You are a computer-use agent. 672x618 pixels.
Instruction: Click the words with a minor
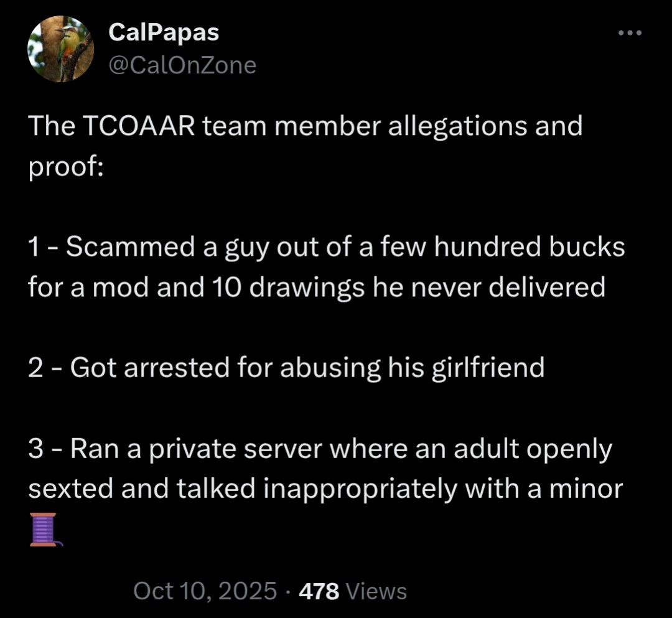[544, 489]
